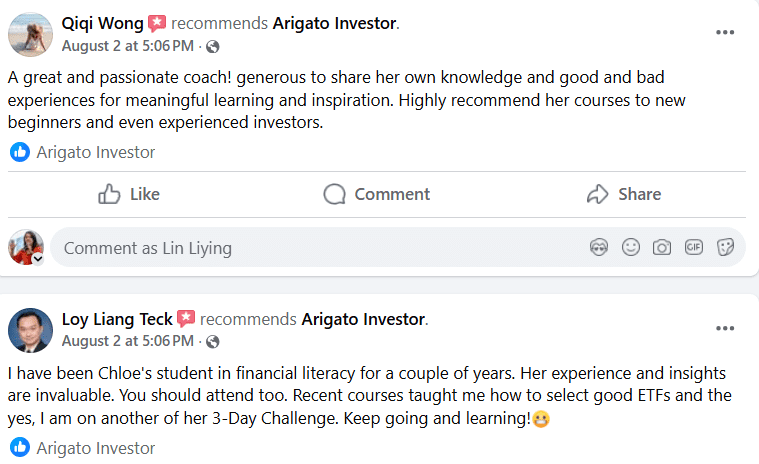Click the globe privacy icon on Qiqi's post
Screen dimensions: 759x464
(x=212, y=46)
